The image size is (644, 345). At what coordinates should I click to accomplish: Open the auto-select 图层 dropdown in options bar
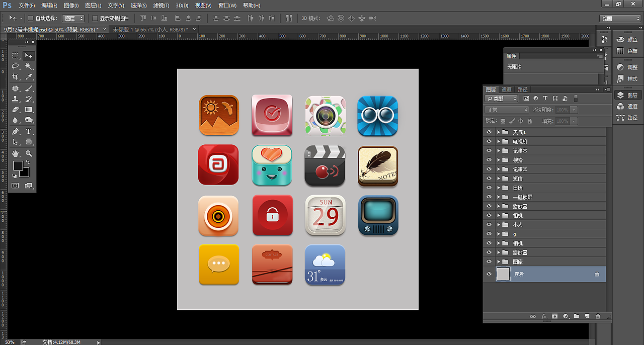(73, 18)
